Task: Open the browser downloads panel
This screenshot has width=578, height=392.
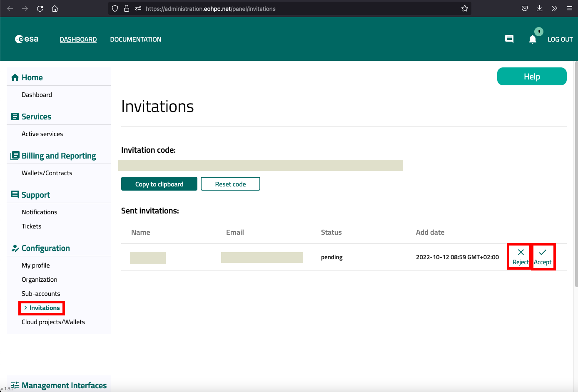Action: pos(539,8)
